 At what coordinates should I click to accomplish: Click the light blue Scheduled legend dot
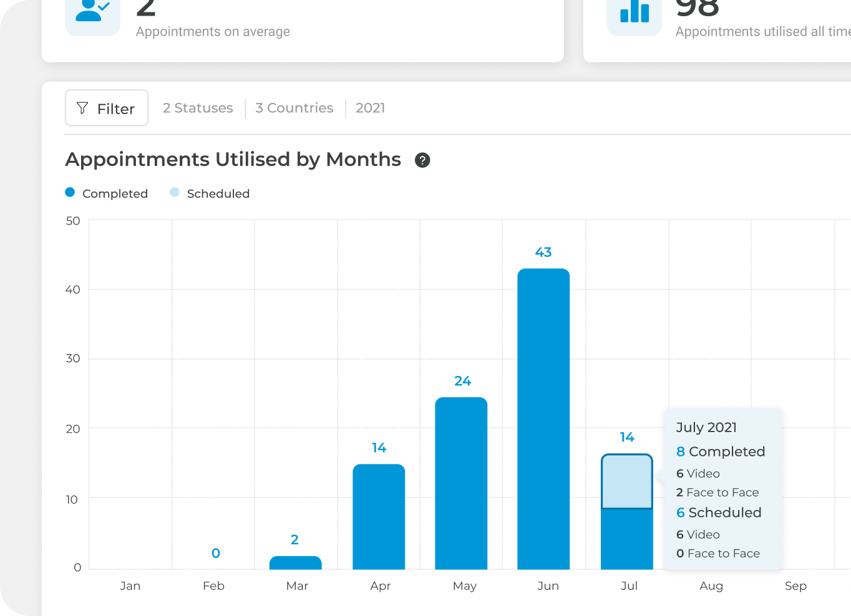pyautogui.click(x=175, y=193)
